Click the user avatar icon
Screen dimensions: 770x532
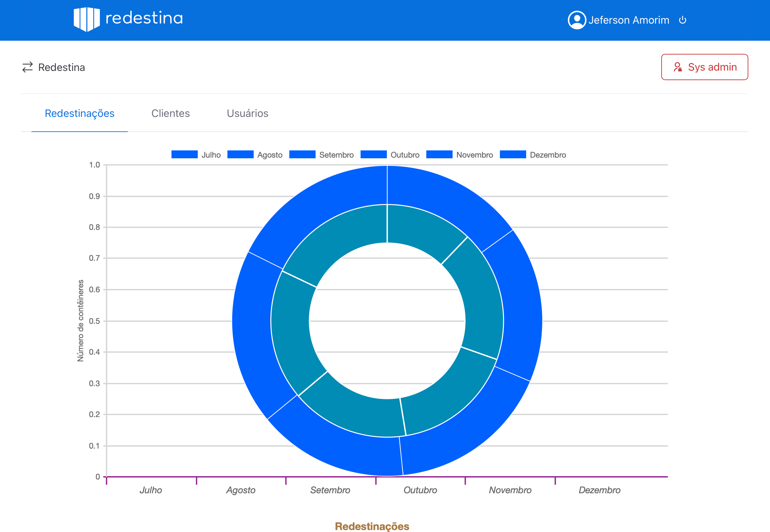pos(577,20)
